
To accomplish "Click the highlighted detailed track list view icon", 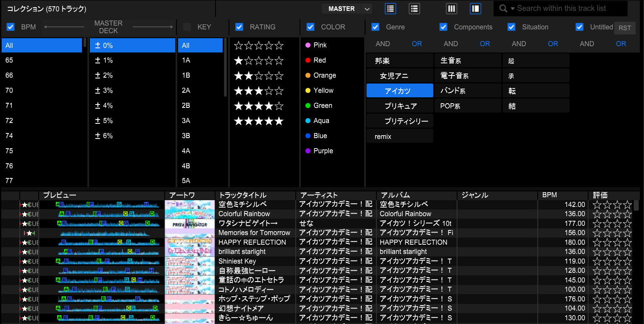I will 390,8.
